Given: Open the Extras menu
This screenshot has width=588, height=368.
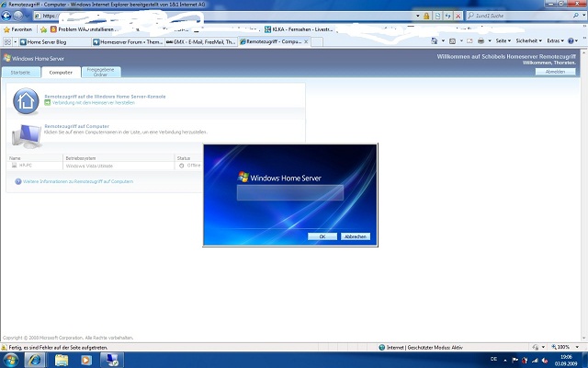Looking at the screenshot, I should pos(555,40).
